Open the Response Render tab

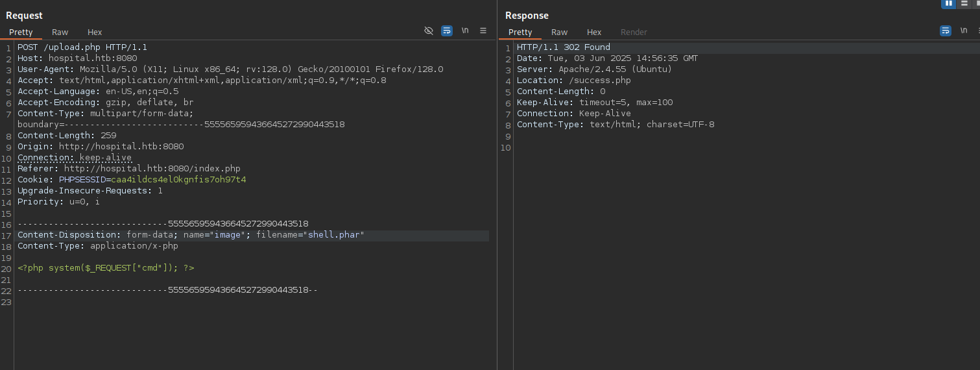[x=634, y=32]
